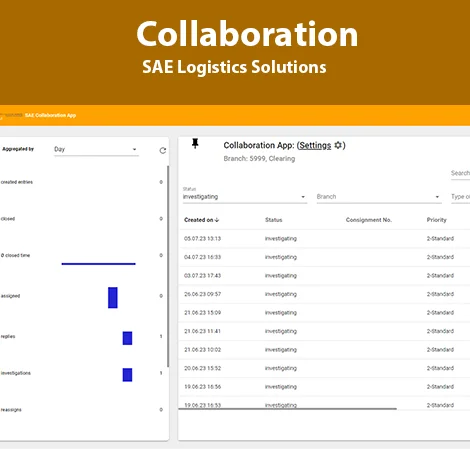470x450 pixels.
Task: Click the Consignment No. column header
Action: [369, 220]
